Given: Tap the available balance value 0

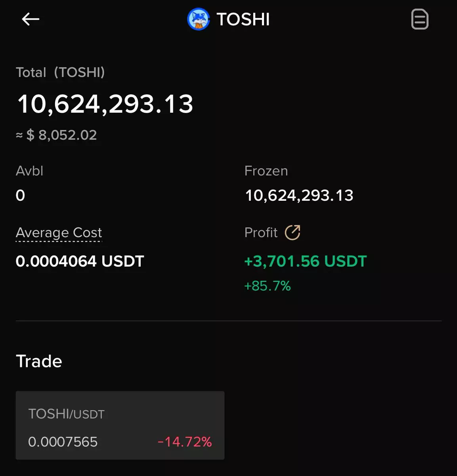Looking at the screenshot, I should click(20, 195).
